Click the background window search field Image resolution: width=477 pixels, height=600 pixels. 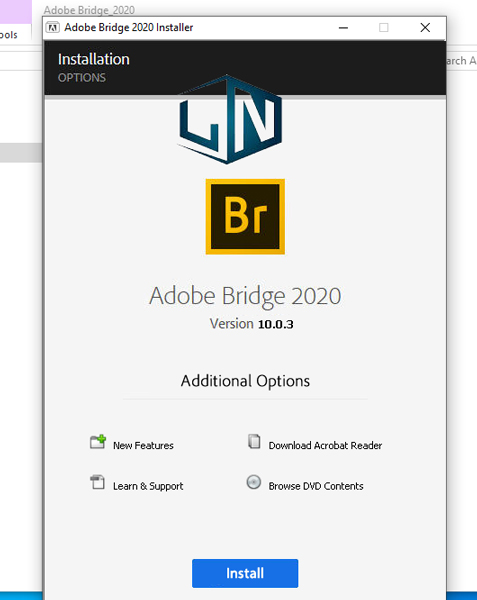(462, 60)
